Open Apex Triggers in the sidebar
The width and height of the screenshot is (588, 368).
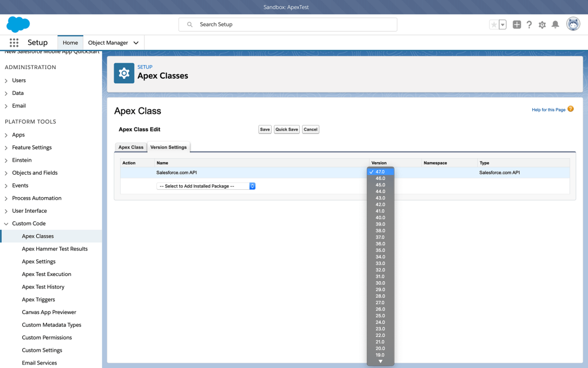click(x=38, y=300)
